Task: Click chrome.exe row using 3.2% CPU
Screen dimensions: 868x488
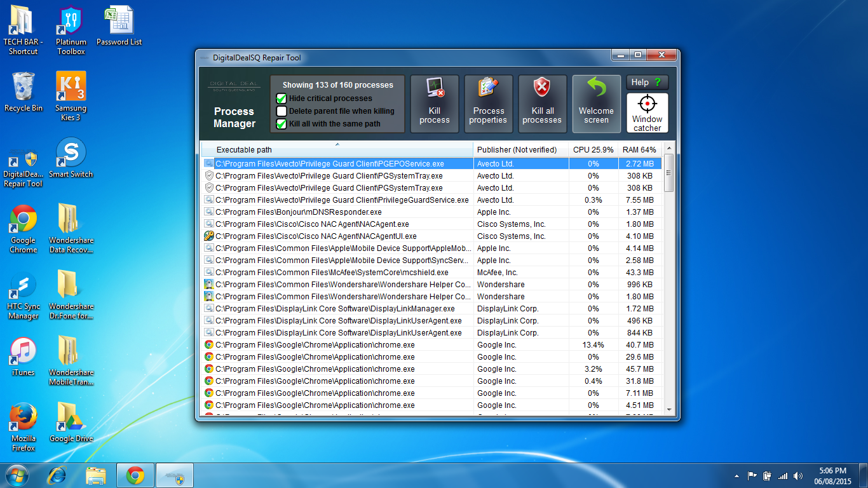Action: [432, 369]
